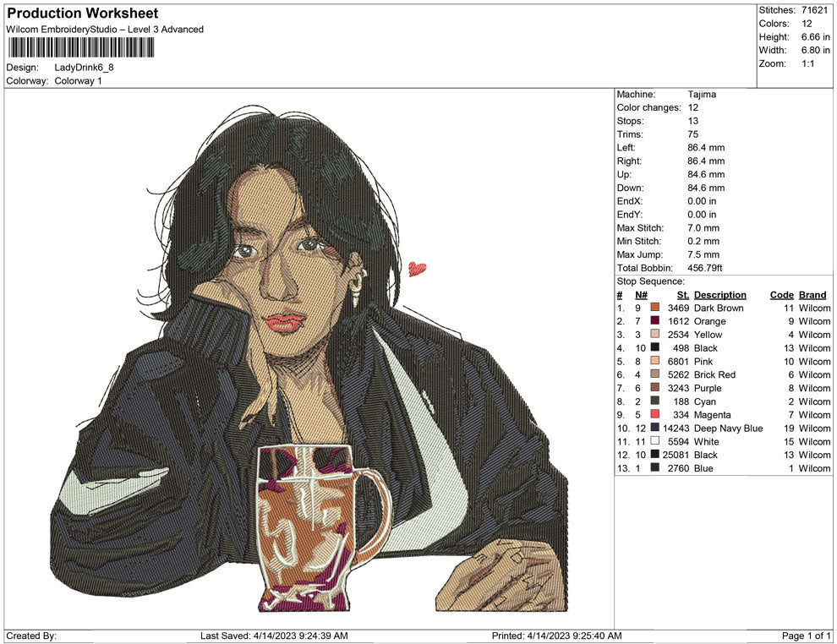Screen dimensions: 837x644
Task: Select the swatch beside 498 Black row
Action: pos(655,347)
